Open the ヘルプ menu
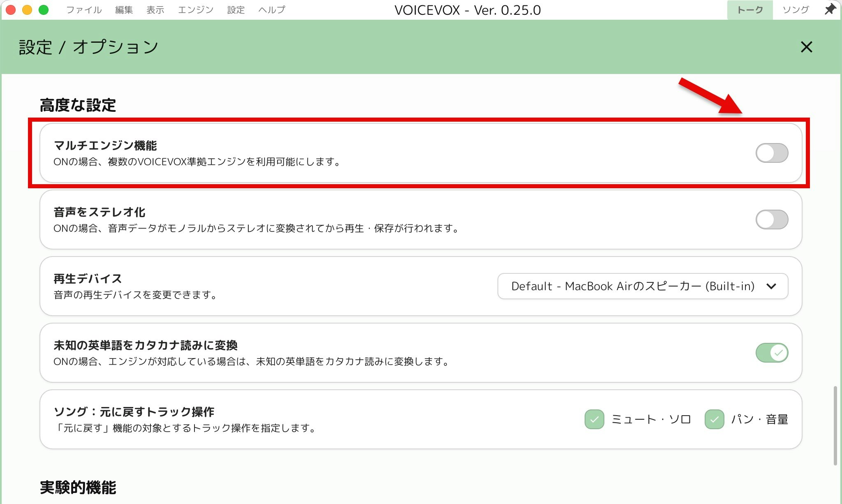Viewport: 842px width, 504px height. point(272,10)
